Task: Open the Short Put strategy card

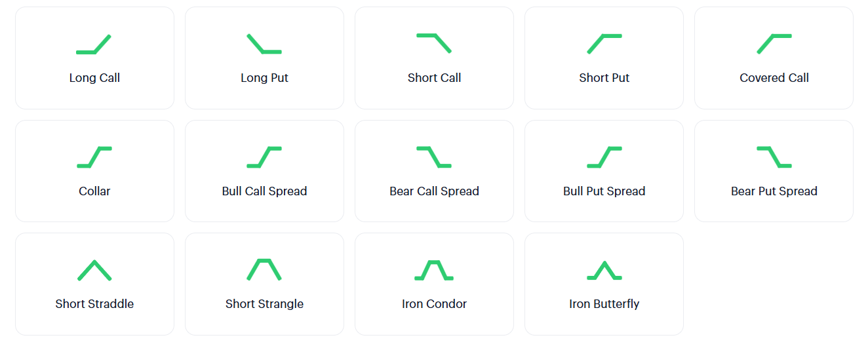Action: (604, 58)
